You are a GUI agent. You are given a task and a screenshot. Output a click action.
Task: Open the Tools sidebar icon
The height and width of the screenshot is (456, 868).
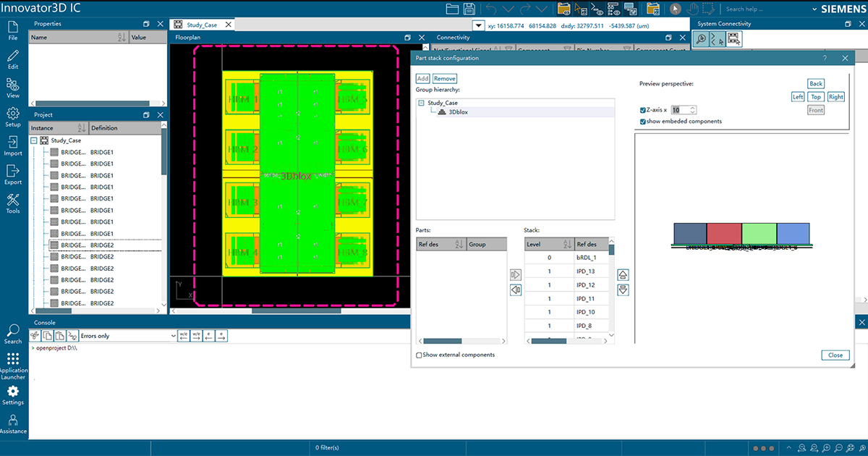[x=13, y=204]
